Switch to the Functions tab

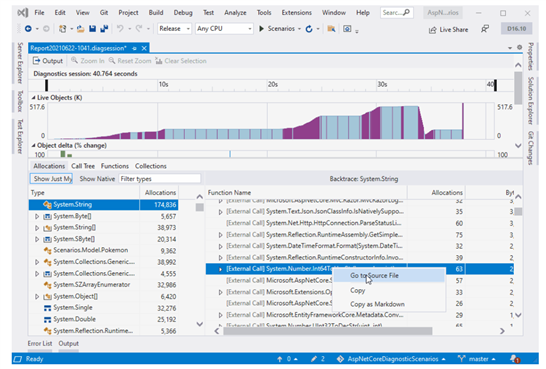click(x=115, y=166)
